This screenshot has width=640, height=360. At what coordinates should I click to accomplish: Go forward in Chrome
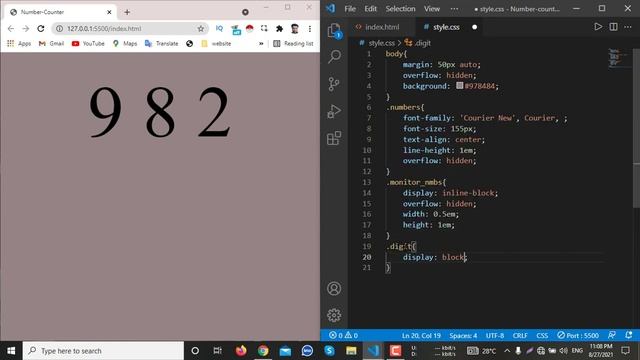pos(26,28)
